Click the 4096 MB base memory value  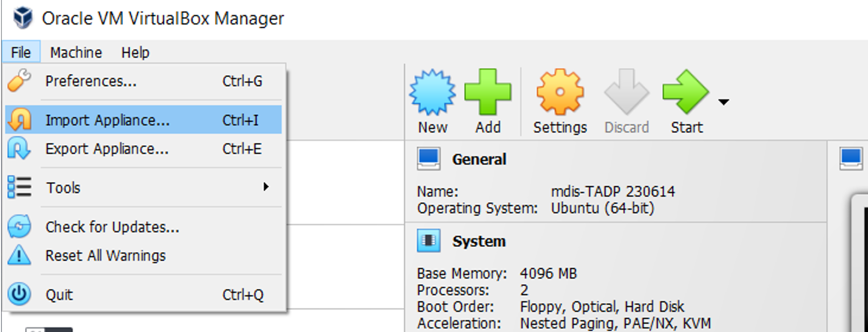(548, 273)
